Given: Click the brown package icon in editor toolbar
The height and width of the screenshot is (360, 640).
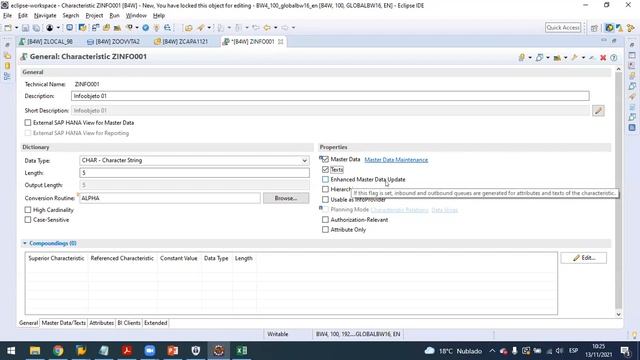Looking at the screenshot, I should pos(557,58).
